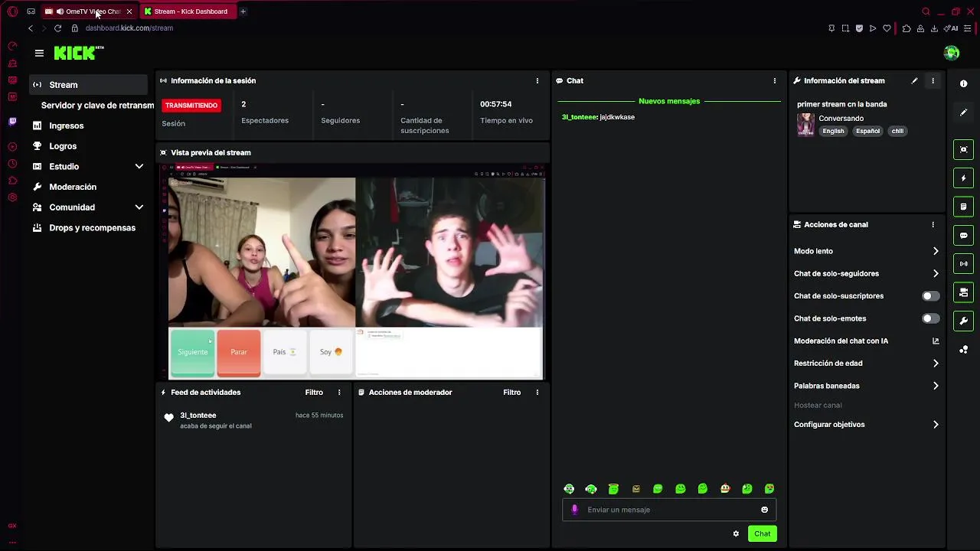Viewport: 980px width, 551px height.
Task: Click the info icon in right rail
Action: click(x=963, y=83)
